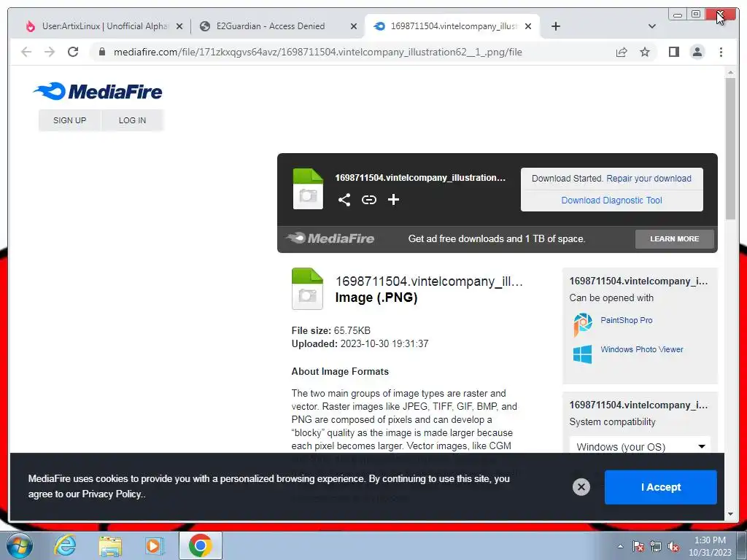
Task: Dismiss the cookie banner with X
Action: [x=581, y=486]
